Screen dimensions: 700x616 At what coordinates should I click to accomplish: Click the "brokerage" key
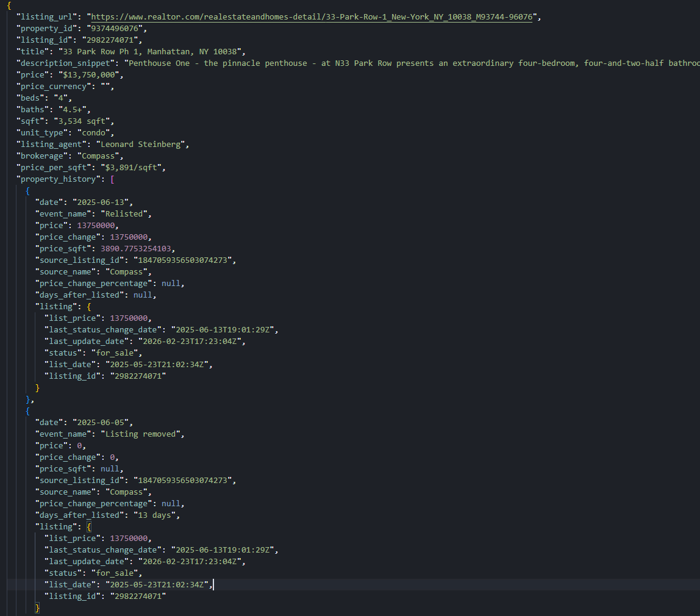point(42,156)
